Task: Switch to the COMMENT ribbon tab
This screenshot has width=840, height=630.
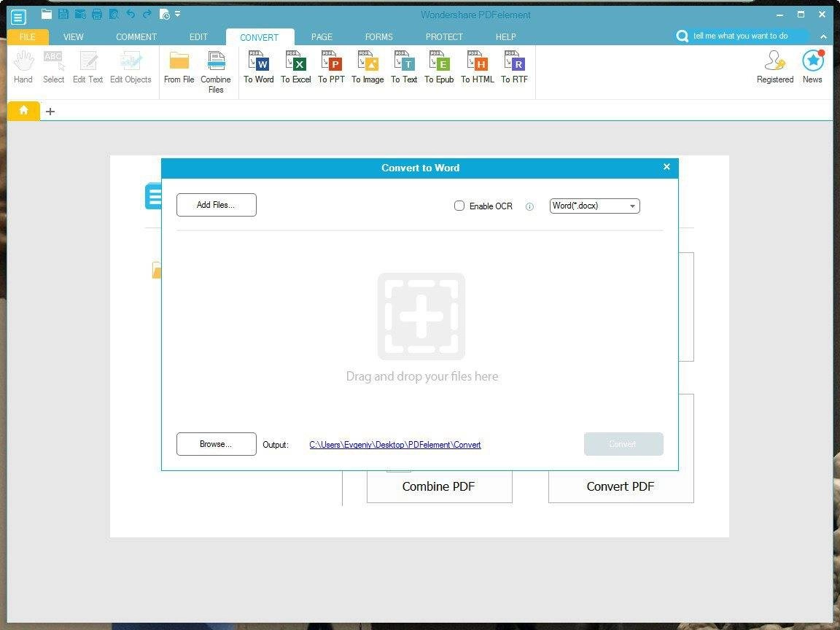Action: click(136, 37)
